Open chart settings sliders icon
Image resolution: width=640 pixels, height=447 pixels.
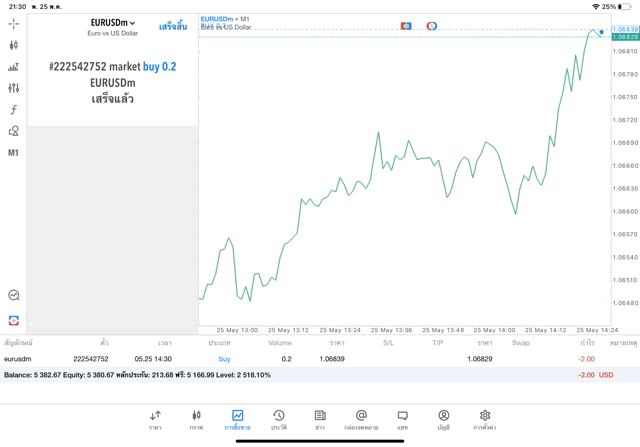13,88
